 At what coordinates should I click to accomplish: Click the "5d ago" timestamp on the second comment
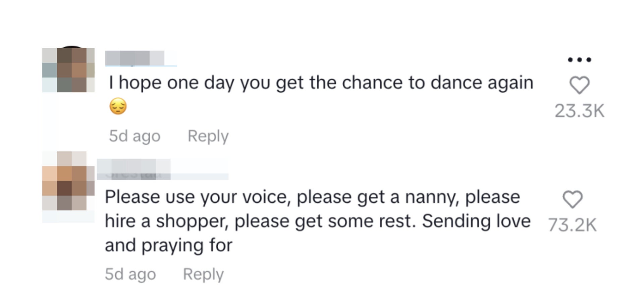[x=130, y=274]
